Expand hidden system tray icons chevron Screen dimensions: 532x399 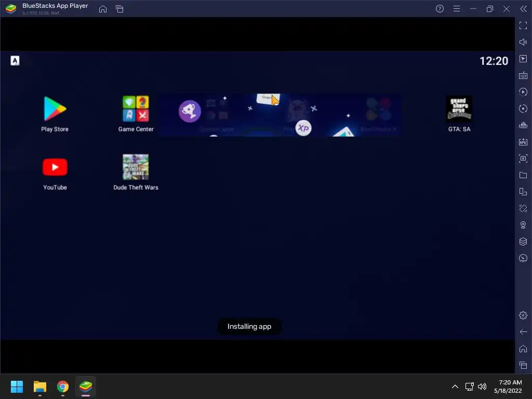455,387
